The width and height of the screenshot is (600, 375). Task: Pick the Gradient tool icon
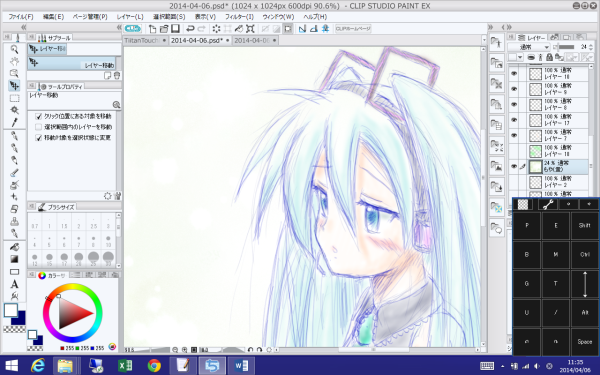(x=14, y=259)
